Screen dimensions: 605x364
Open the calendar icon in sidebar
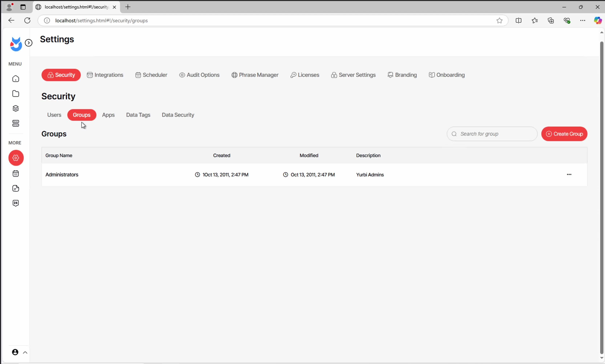[x=16, y=174]
